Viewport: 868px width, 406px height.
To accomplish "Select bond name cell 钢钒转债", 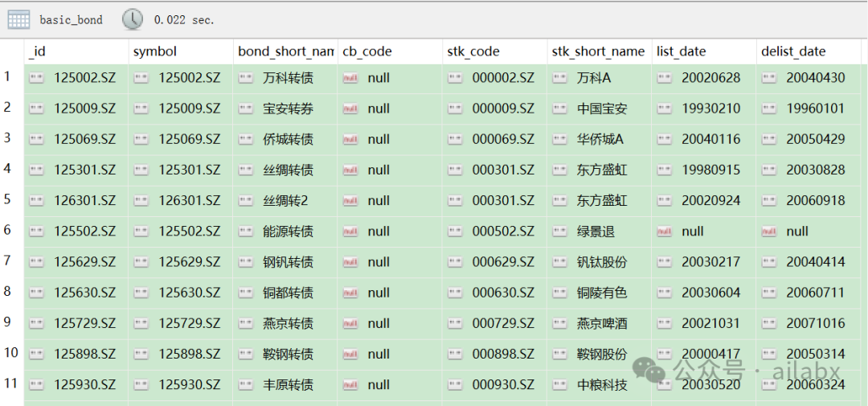I will (285, 262).
